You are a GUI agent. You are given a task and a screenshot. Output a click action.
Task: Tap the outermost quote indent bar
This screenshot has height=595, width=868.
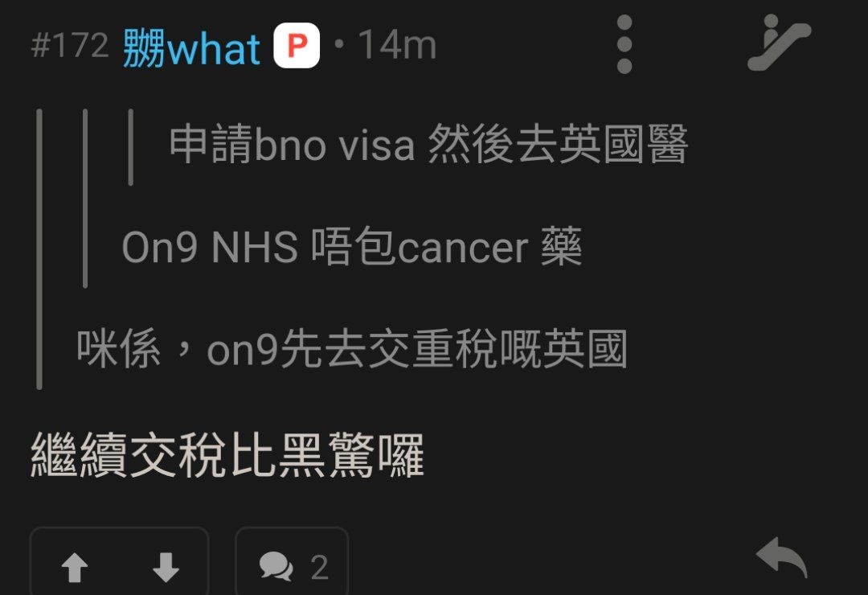pos(39,249)
